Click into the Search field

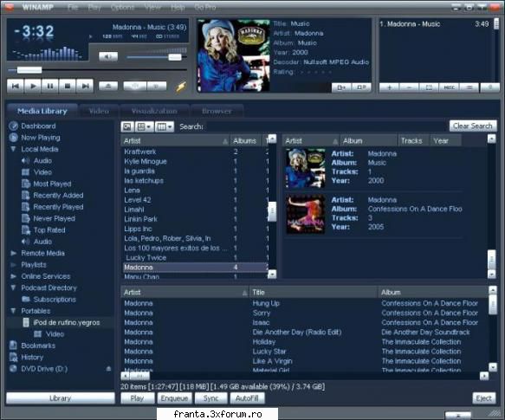pyautogui.click(x=326, y=126)
